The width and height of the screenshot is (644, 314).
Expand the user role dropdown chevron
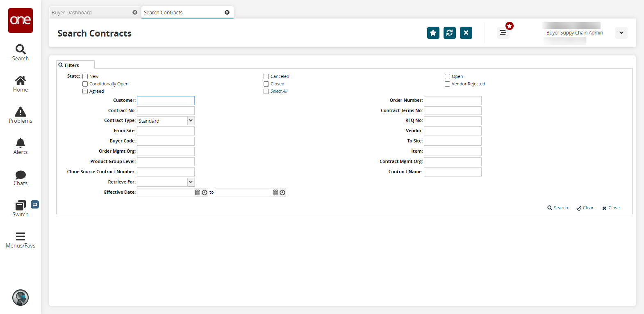tap(621, 33)
